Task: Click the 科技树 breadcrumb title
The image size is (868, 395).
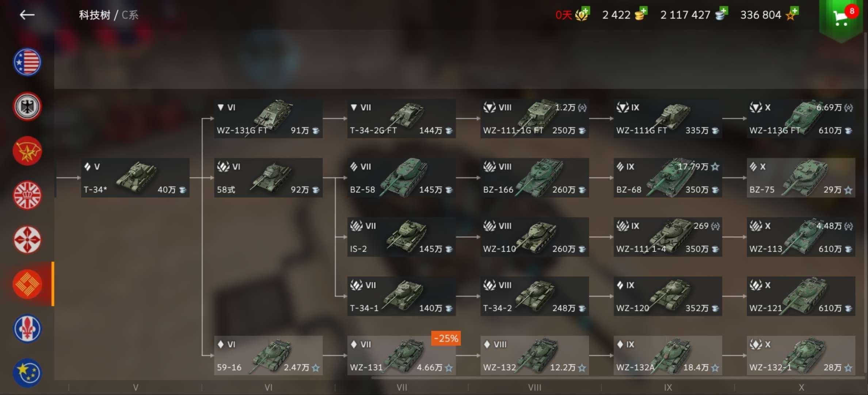Action: 95,15
